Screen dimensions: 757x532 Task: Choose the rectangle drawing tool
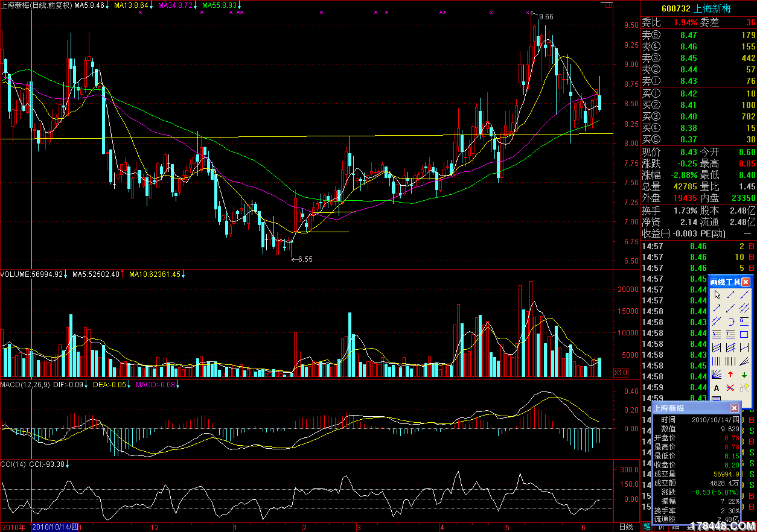coord(744,334)
